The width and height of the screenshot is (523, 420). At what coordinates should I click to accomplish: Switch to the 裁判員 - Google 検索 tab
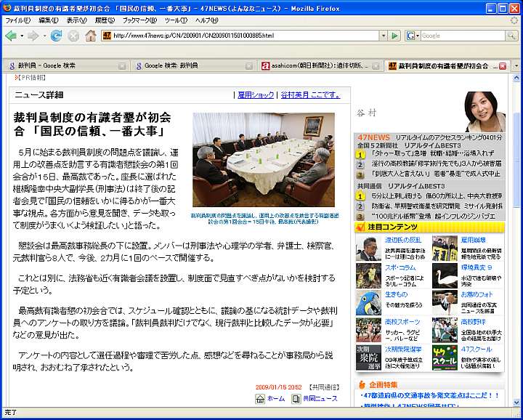pos(66,65)
